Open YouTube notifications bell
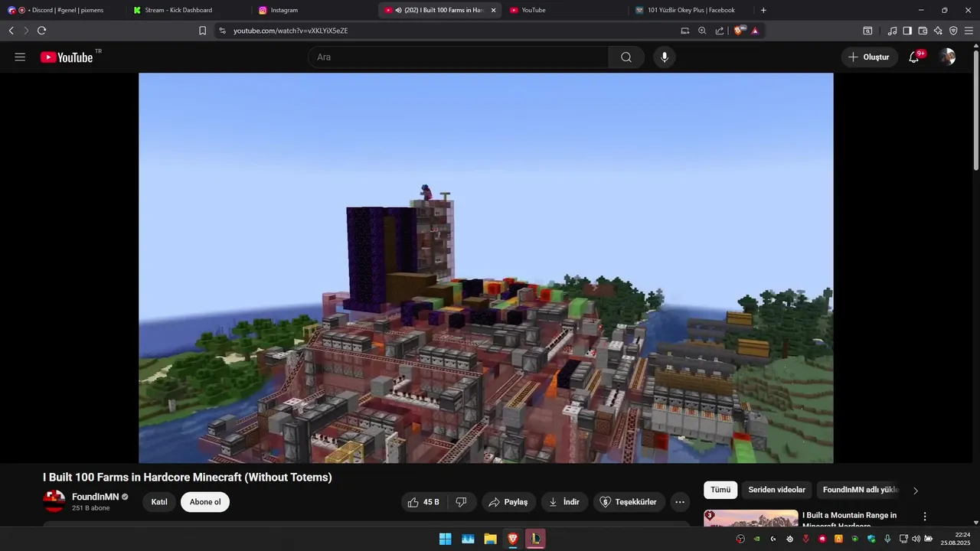 [914, 57]
